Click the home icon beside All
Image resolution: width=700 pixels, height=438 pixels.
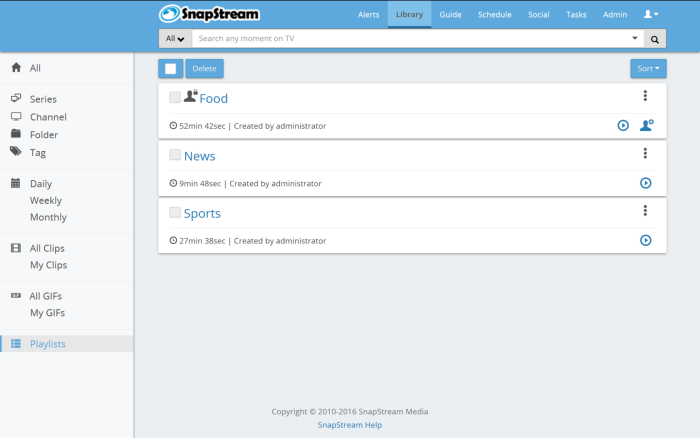coord(16,67)
